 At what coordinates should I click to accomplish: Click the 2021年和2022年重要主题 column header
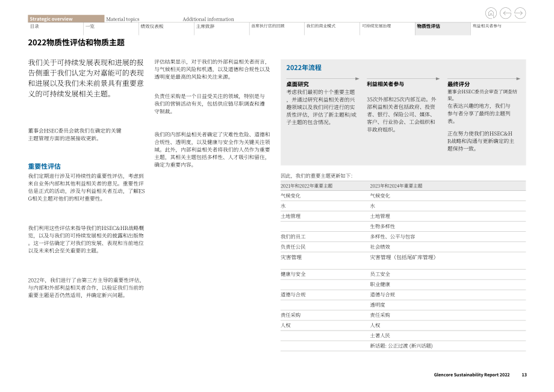pyautogui.click(x=307, y=185)
